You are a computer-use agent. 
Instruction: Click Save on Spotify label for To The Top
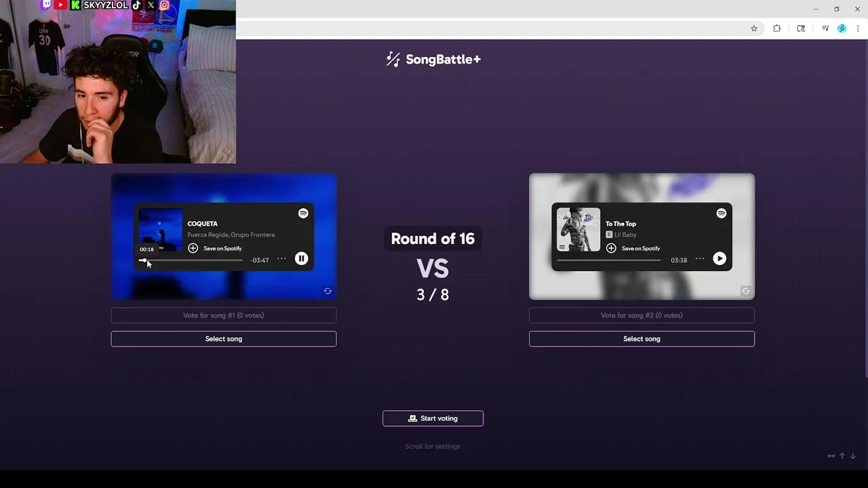pyautogui.click(x=641, y=248)
